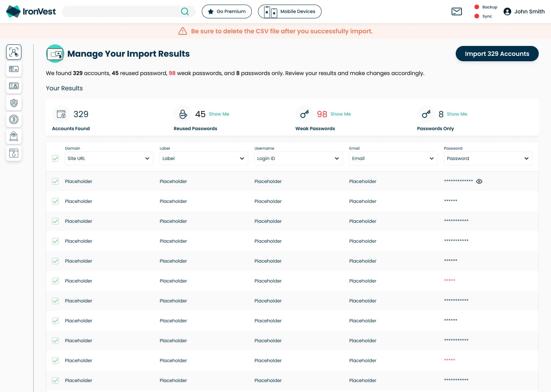
Task: Click the Reused Passwords lock icon
Action: click(183, 114)
